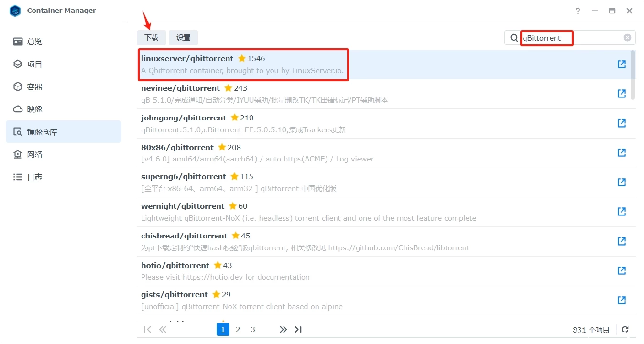Open the help question mark
The image size is (644, 344).
[578, 11]
